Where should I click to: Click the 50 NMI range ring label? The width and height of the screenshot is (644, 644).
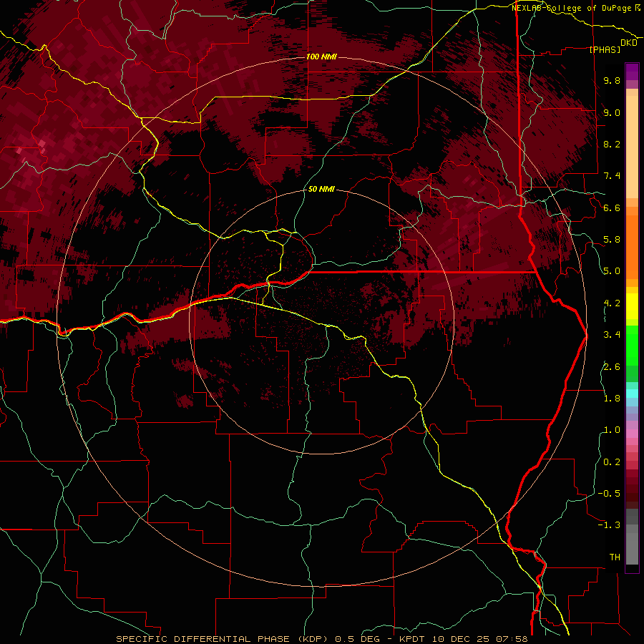coord(321,189)
